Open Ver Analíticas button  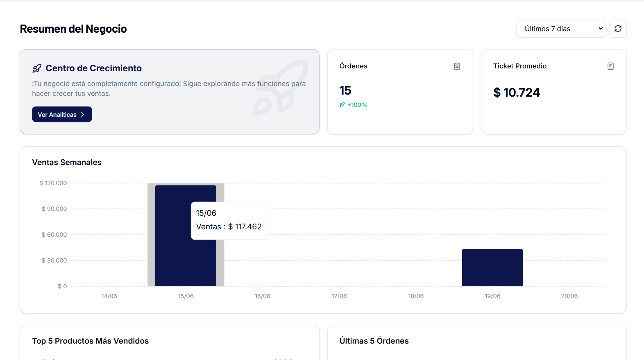(62, 114)
